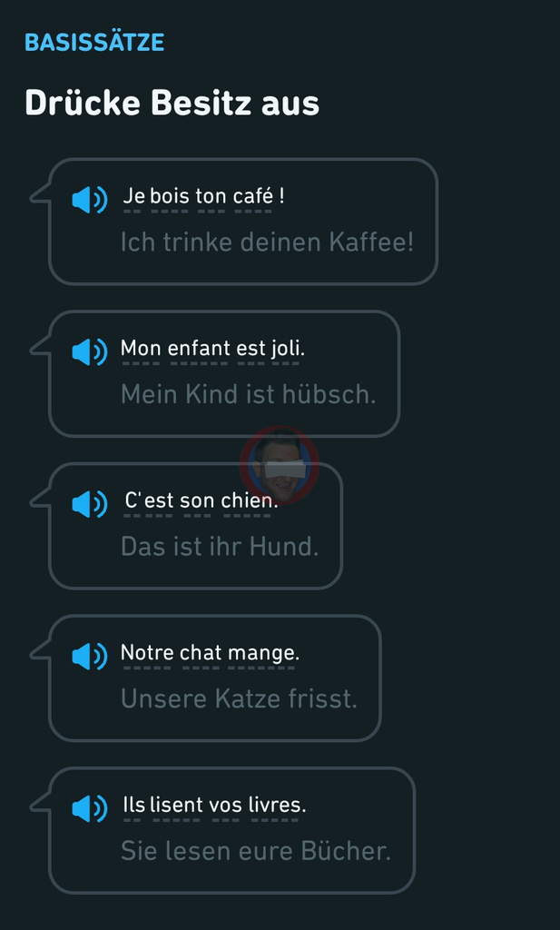
Task: Select the "Ich trinke deinen Kaffee!" translation
Action: tap(267, 242)
